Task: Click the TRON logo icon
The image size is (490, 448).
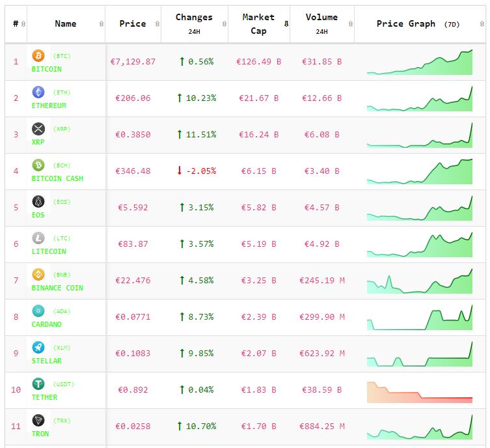Action: coord(38,421)
